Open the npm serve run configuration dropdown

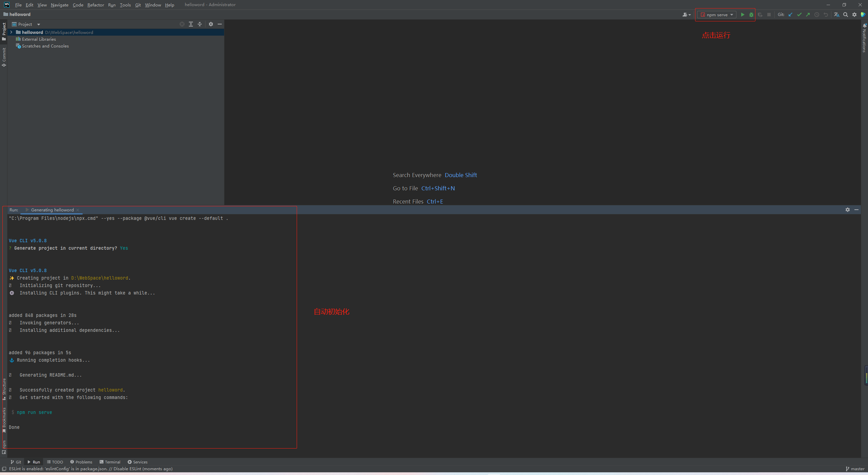tap(717, 15)
